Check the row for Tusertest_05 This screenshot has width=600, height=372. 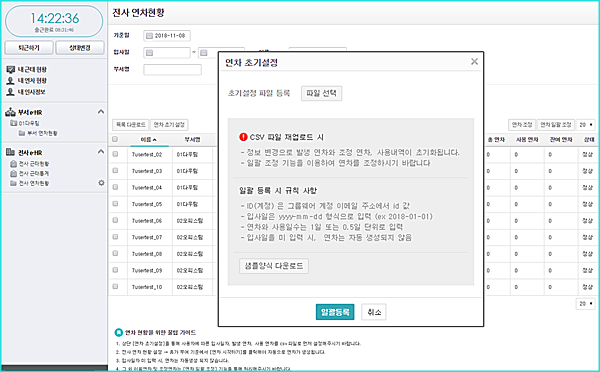pos(115,204)
